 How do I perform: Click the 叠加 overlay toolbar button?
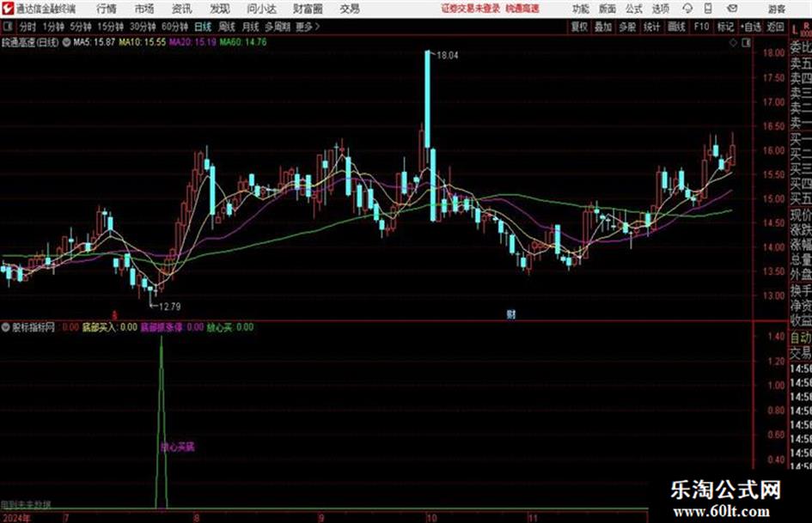(x=603, y=27)
